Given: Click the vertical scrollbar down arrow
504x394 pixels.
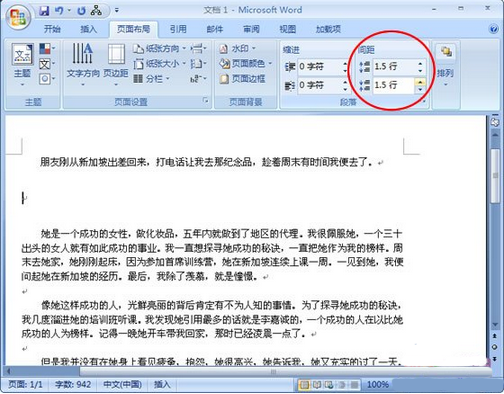Looking at the screenshot, I should [x=495, y=324].
